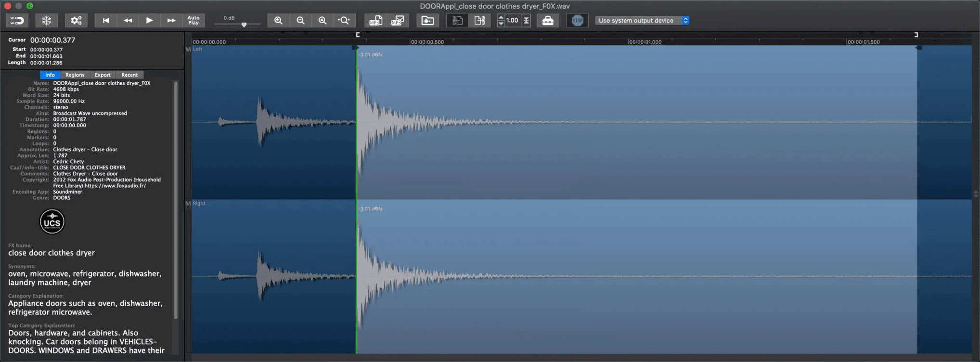The height and width of the screenshot is (362, 980).
Task: Click the End time 00:00:01.663
Action: (46, 56)
